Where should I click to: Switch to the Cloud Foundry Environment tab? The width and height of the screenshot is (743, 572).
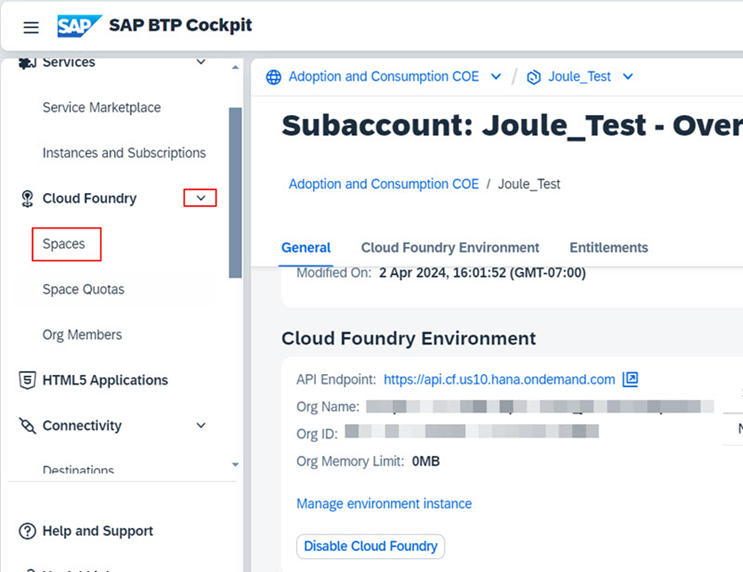pyautogui.click(x=450, y=248)
